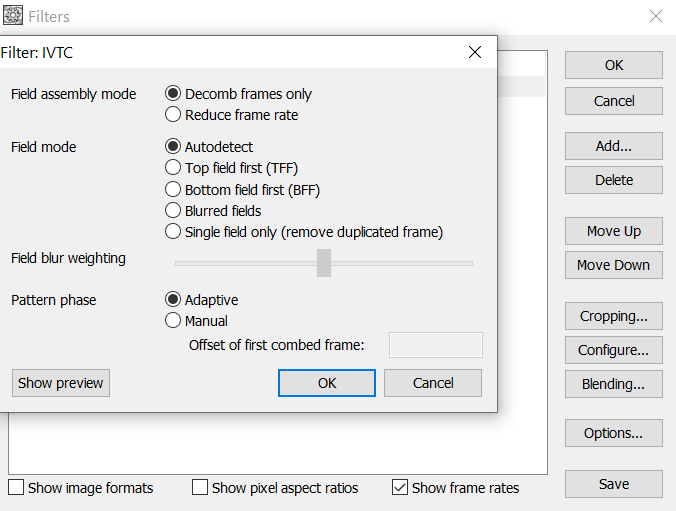
Task: Select Blurred fields option
Action: 173,211
